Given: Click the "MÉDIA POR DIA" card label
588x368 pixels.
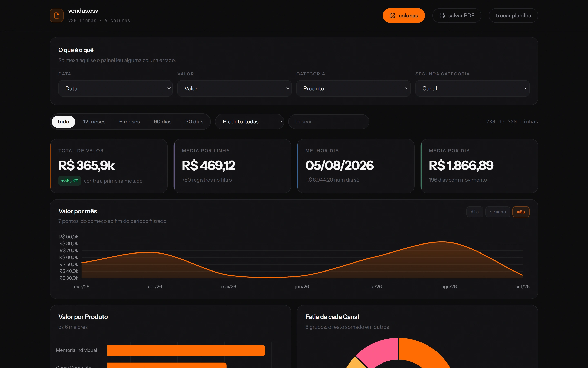Looking at the screenshot, I should point(449,151).
